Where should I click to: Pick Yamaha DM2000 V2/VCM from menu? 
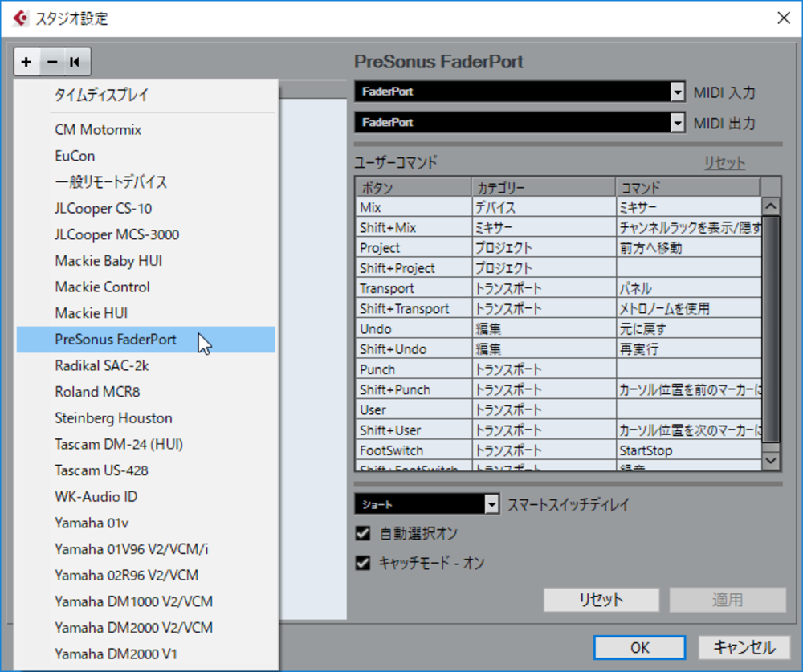tap(146, 627)
